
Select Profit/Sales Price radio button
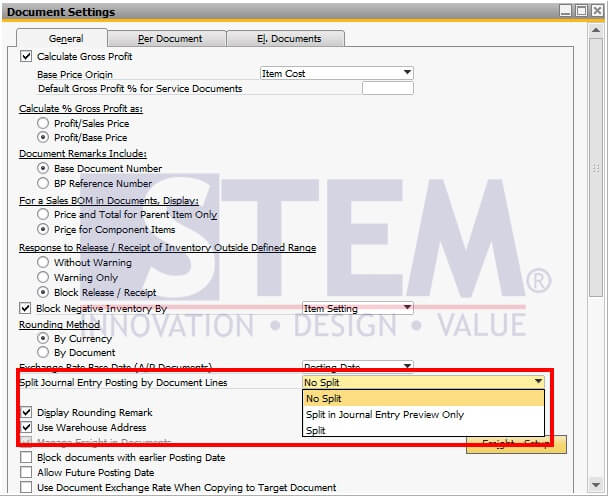coord(43,123)
